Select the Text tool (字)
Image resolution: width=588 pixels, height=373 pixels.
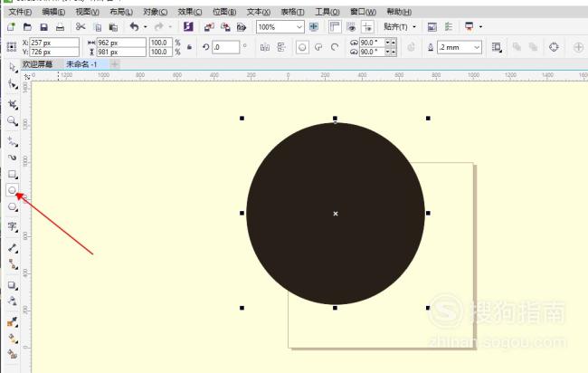13,226
